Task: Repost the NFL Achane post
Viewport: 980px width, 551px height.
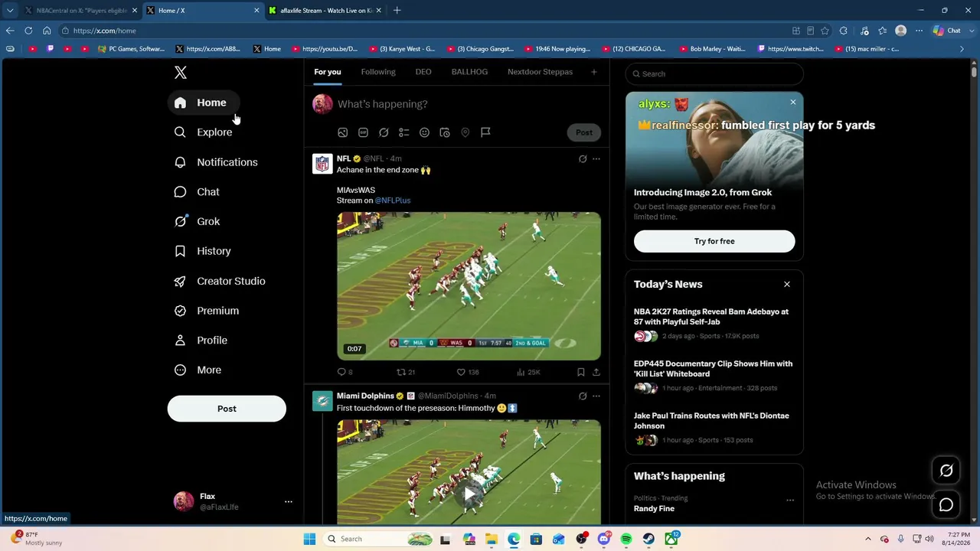Action: click(x=406, y=372)
